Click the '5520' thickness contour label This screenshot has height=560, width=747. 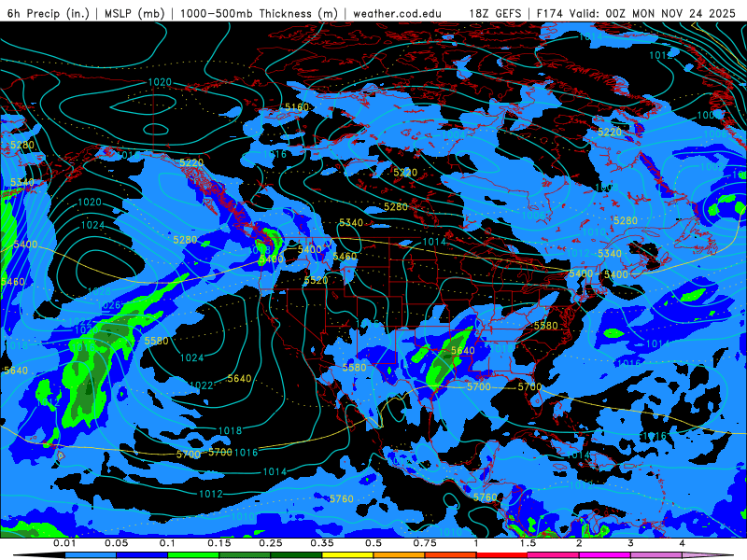tap(316, 280)
